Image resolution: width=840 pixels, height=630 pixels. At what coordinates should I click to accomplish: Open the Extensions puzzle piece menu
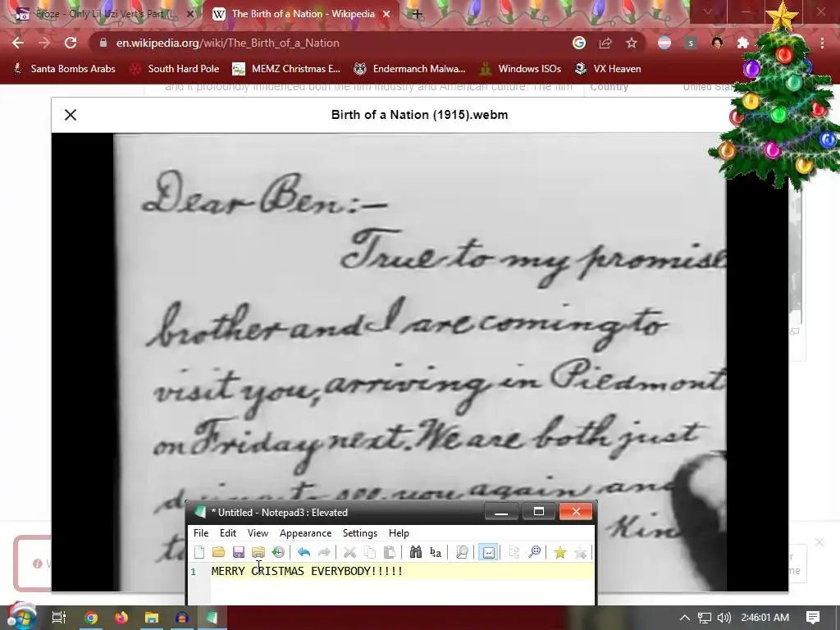743,43
